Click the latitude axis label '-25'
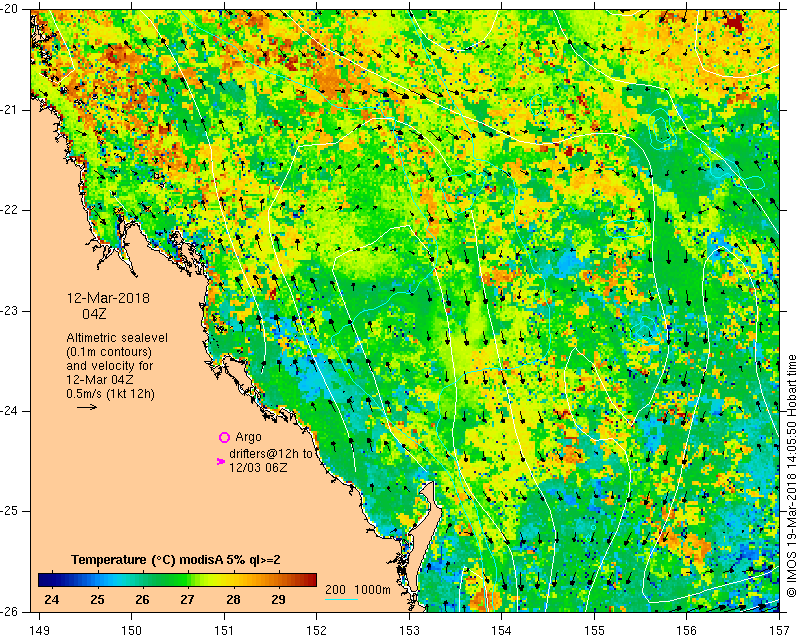800x640 pixels. click(10, 511)
